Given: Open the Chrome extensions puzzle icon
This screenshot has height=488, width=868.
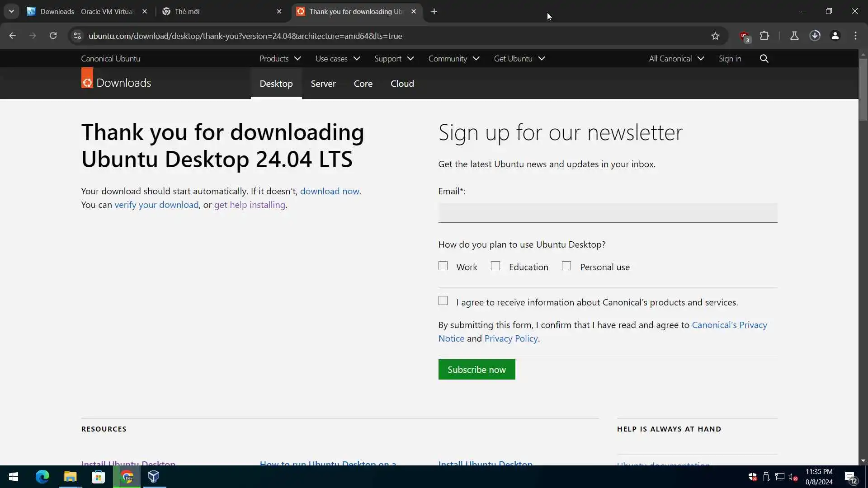Looking at the screenshot, I should click(x=764, y=36).
